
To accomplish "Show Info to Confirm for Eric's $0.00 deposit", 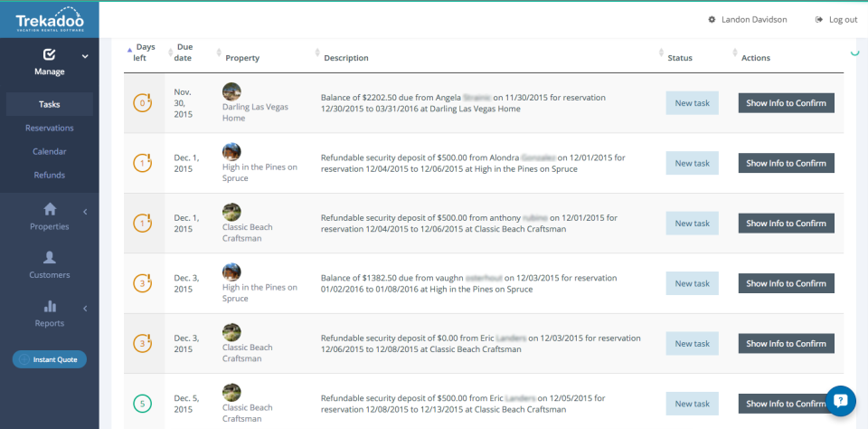I will (x=786, y=344).
